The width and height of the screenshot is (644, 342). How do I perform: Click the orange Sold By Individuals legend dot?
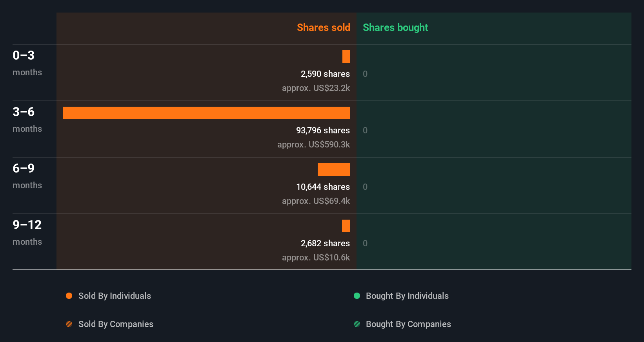(x=69, y=296)
